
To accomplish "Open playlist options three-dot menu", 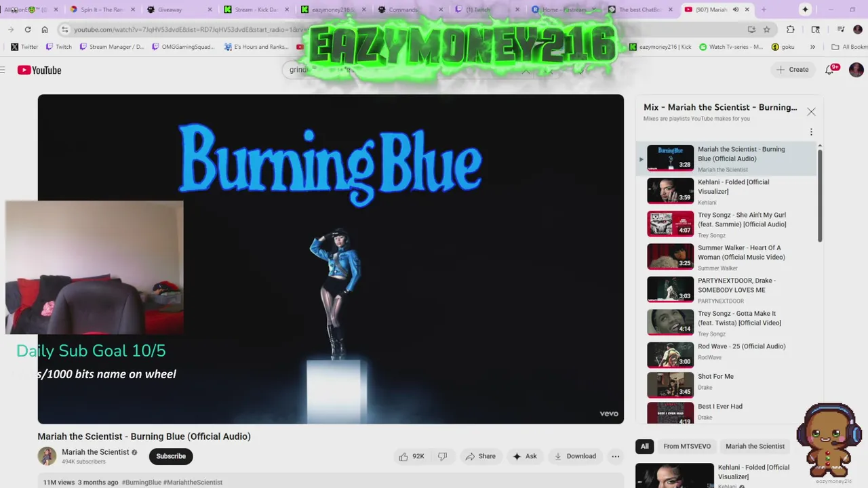I will pyautogui.click(x=811, y=132).
